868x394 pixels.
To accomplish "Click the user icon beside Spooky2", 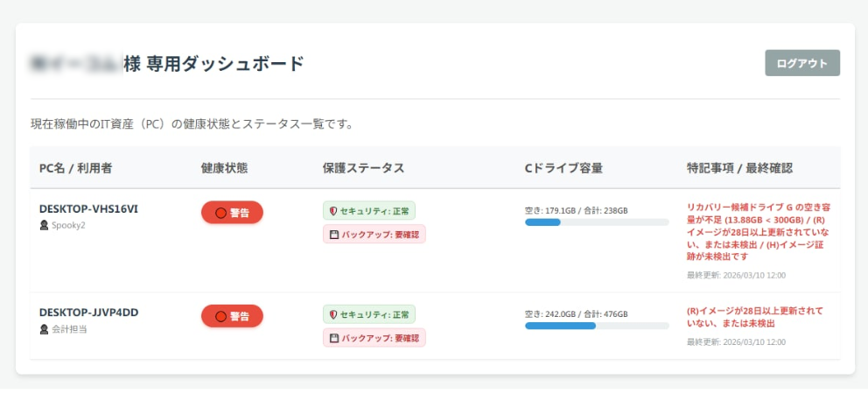I will point(44,225).
